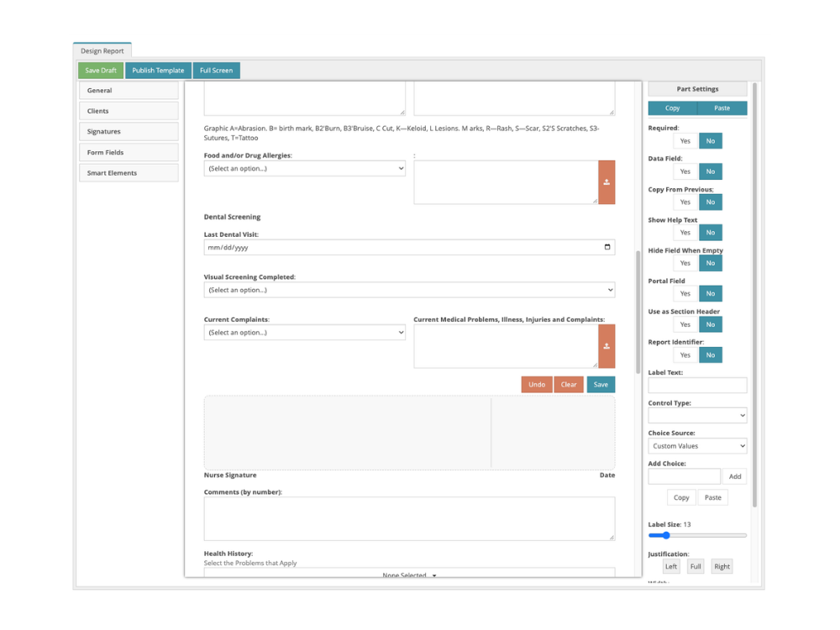Open Visual Screening Completed dropdown

(x=409, y=290)
